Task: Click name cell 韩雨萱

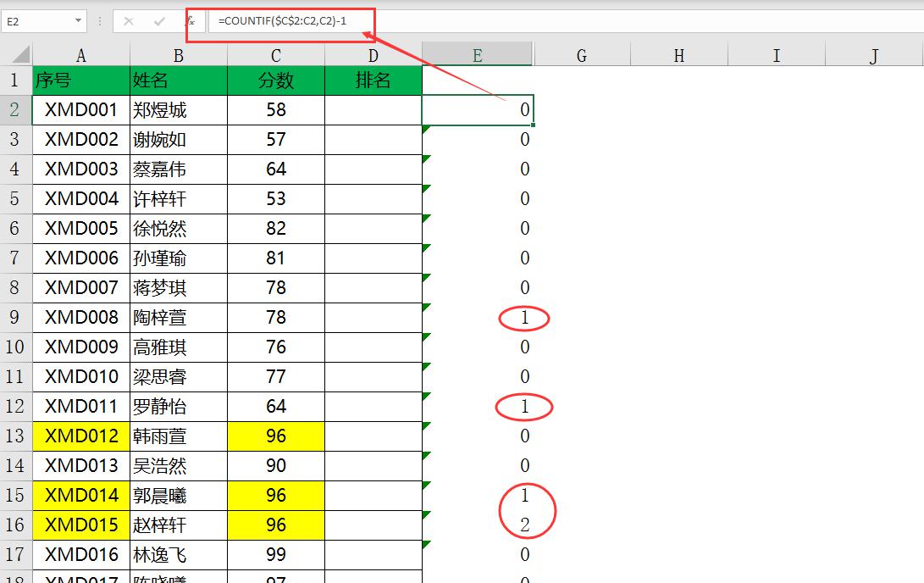Action: coord(179,436)
